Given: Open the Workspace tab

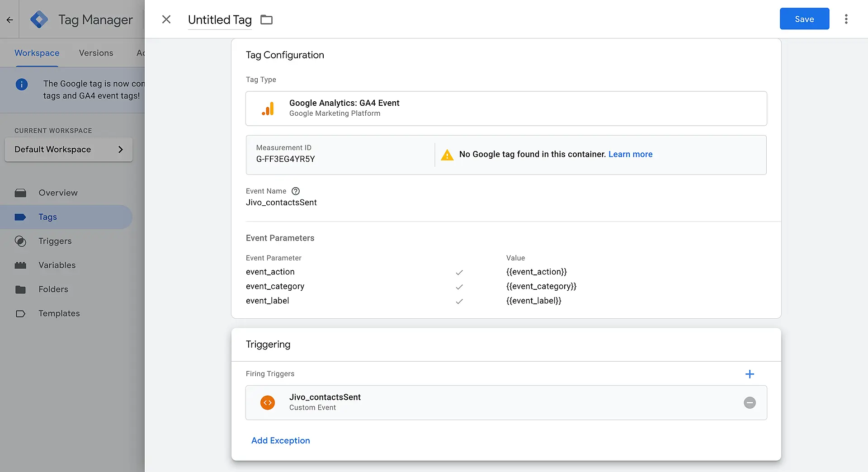Looking at the screenshot, I should click(x=37, y=53).
